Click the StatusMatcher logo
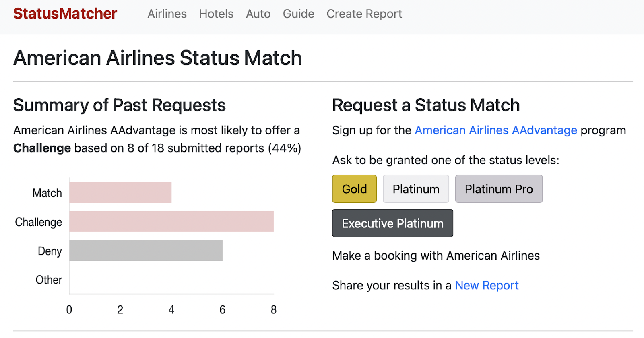This screenshot has height=338, width=644. click(65, 14)
